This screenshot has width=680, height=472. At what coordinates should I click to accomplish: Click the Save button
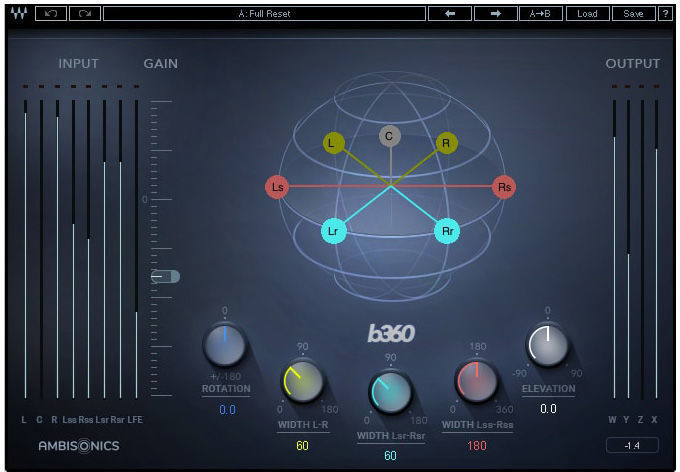[633, 13]
